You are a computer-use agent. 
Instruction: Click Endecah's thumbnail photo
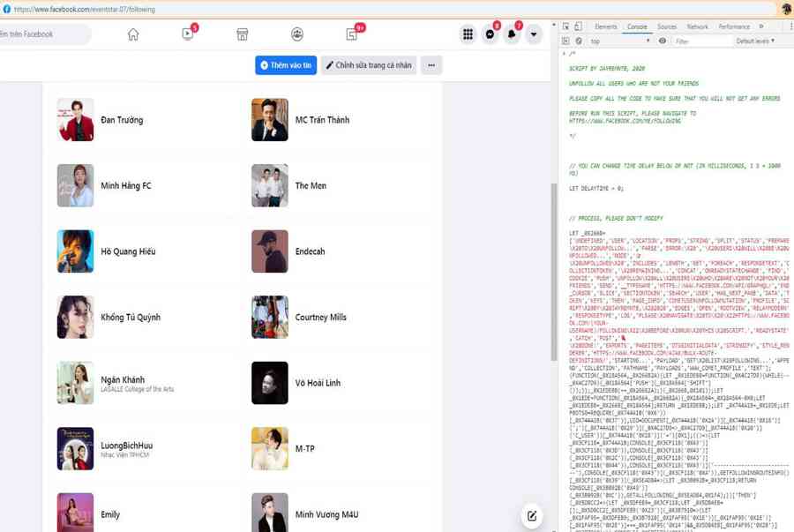[x=270, y=251]
